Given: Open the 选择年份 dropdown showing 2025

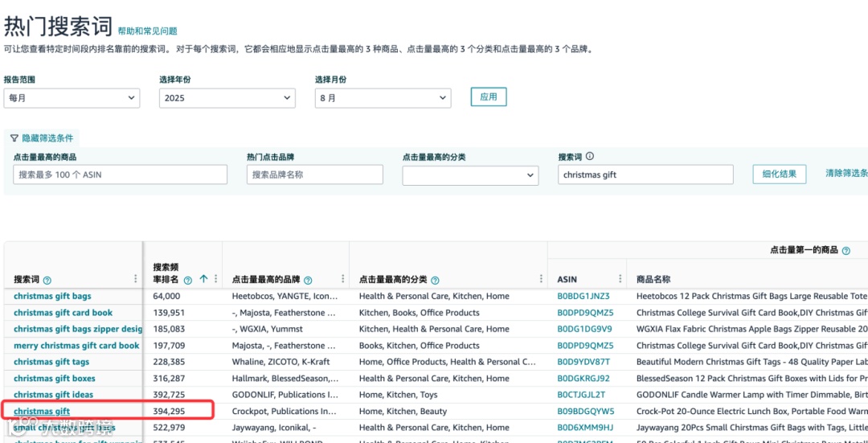Looking at the screenshot, I should [x=227, y=98].
